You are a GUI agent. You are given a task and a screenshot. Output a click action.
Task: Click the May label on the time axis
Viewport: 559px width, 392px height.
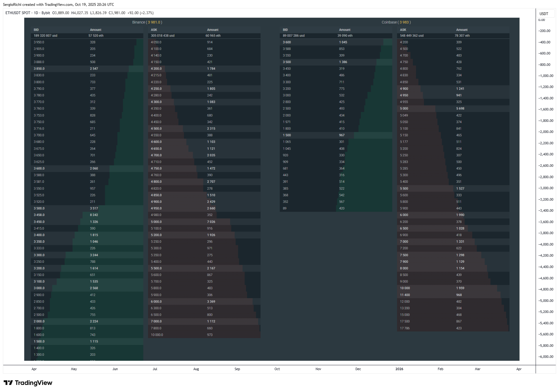click(x=74, y=369)
